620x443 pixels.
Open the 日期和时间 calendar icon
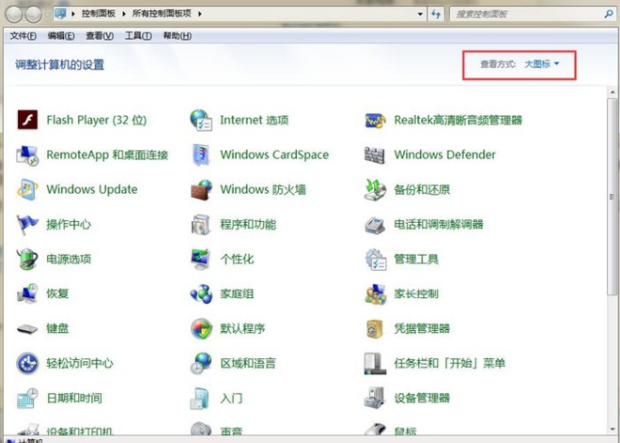pos(27,398)
